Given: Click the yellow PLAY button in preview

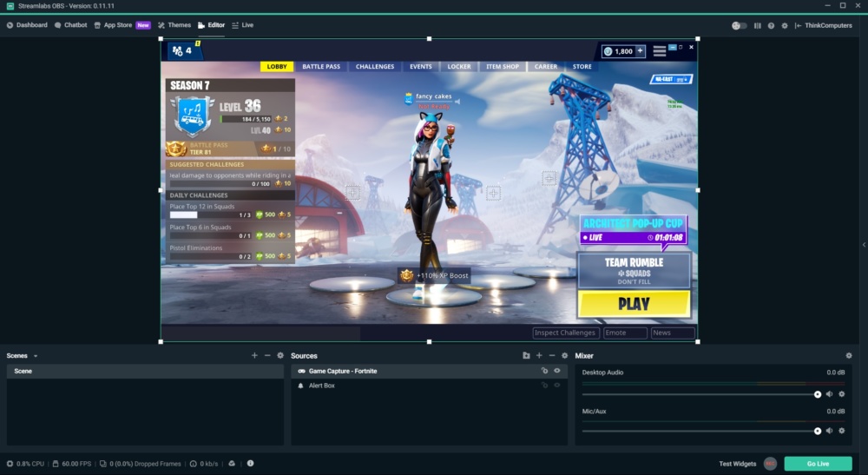Looking at the screenshot, I should point(634,304).
